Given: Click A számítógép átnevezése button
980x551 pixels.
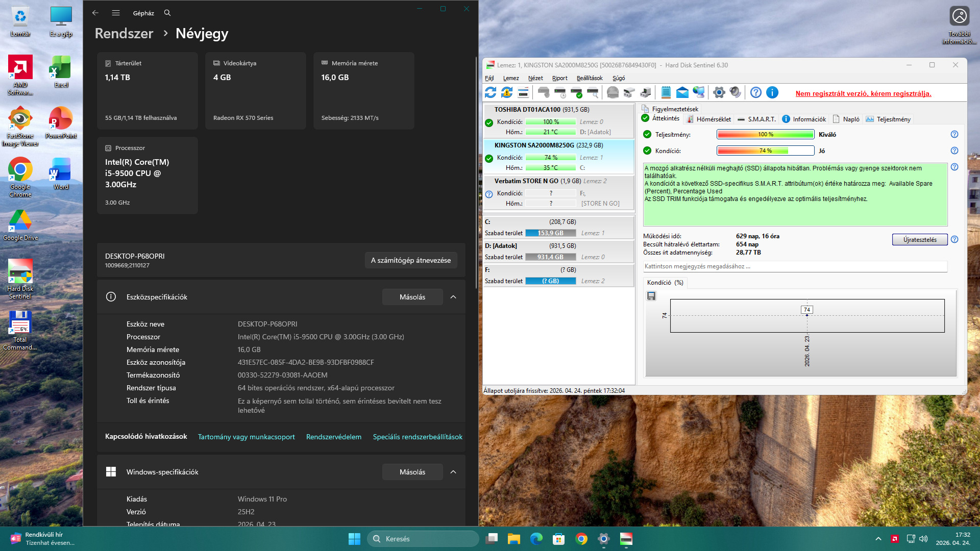Looking at the screenshot, I should coord(410,260).
